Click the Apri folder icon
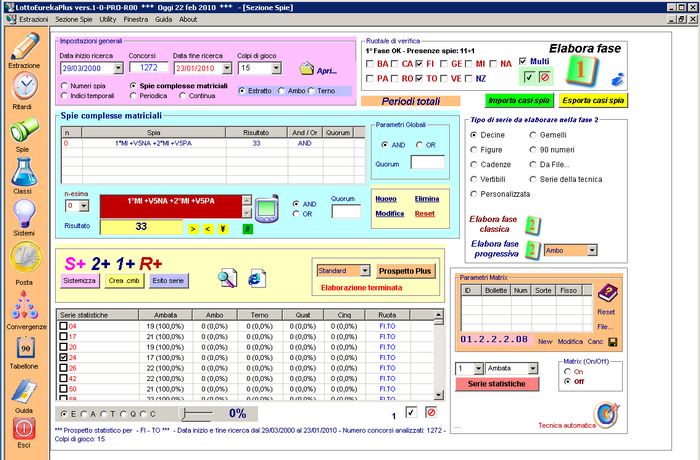700x460 pixels. coord(307,68)
